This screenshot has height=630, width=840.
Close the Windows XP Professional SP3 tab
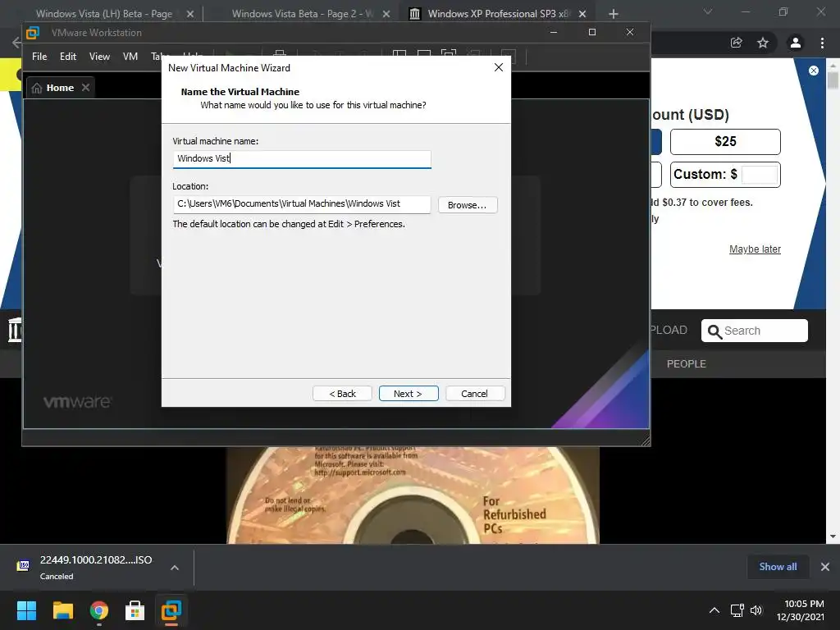(582, 14)
